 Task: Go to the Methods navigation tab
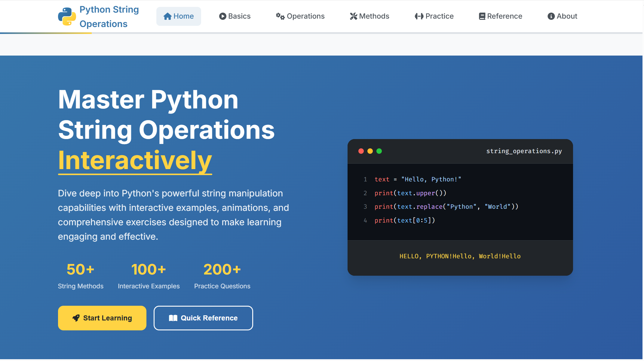click(370, 16)
